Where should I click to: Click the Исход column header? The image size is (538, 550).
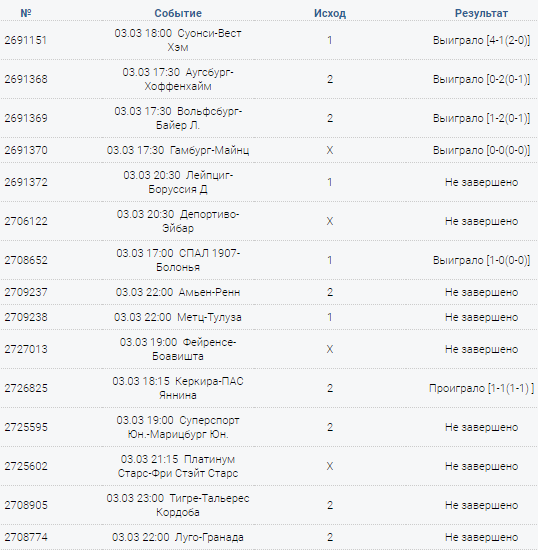(x=330, y=13)
